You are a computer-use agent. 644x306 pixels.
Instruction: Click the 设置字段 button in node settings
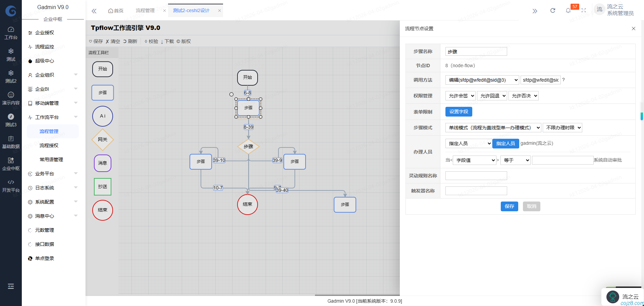(459, 112)
